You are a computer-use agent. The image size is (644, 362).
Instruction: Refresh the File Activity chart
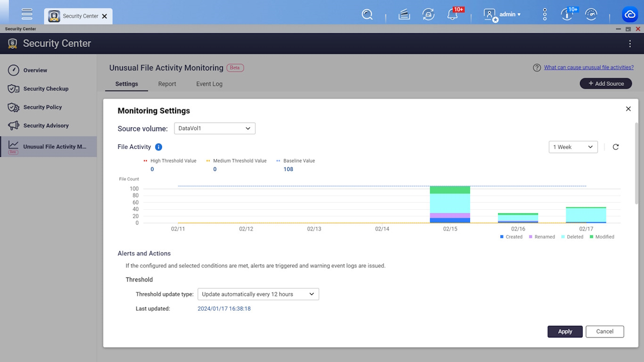pyautogui.click(x=615, y=147)
